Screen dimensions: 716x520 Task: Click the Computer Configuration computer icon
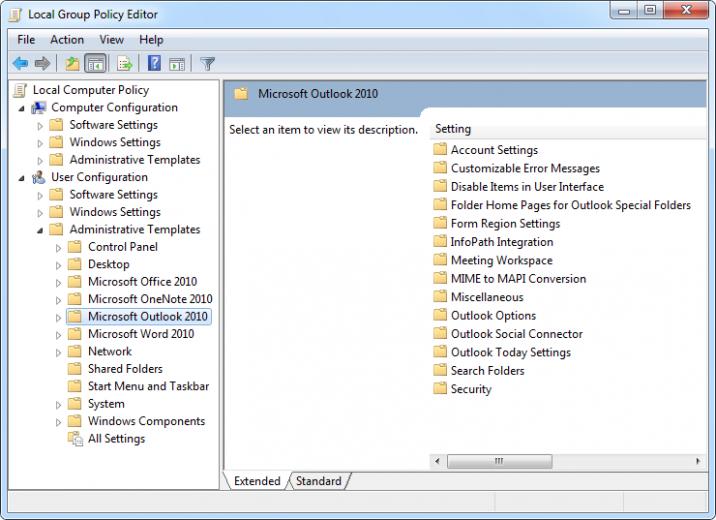(x=39, y=108)
